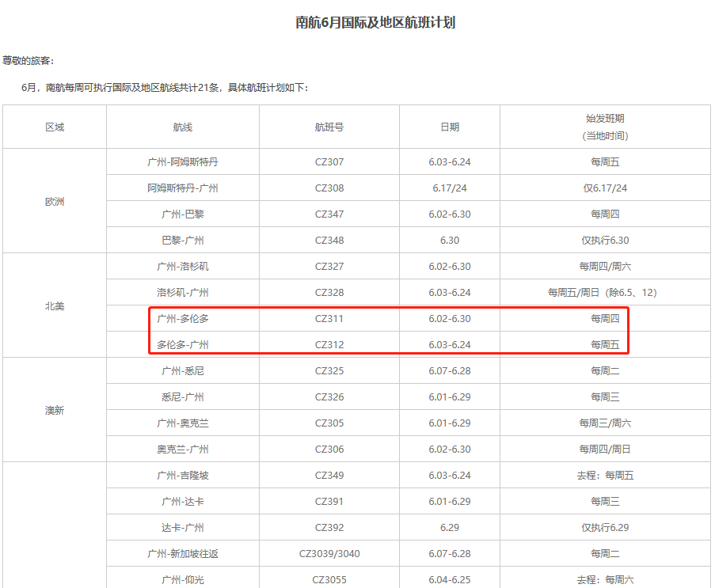Click flight number CZ327
This screenshot has width=715, height=588.
pyautogui.click(x=329, y=266)
